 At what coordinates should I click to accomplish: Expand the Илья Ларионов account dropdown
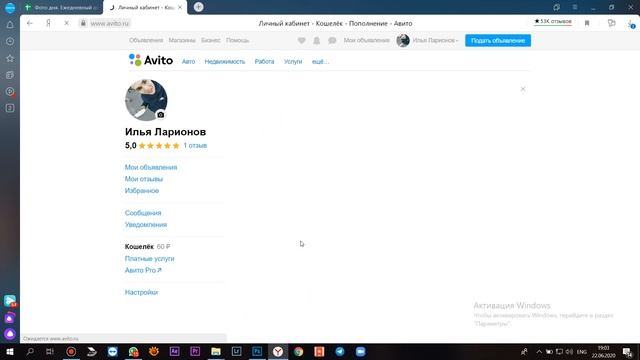pyautogui.click(x=435, y=40)
